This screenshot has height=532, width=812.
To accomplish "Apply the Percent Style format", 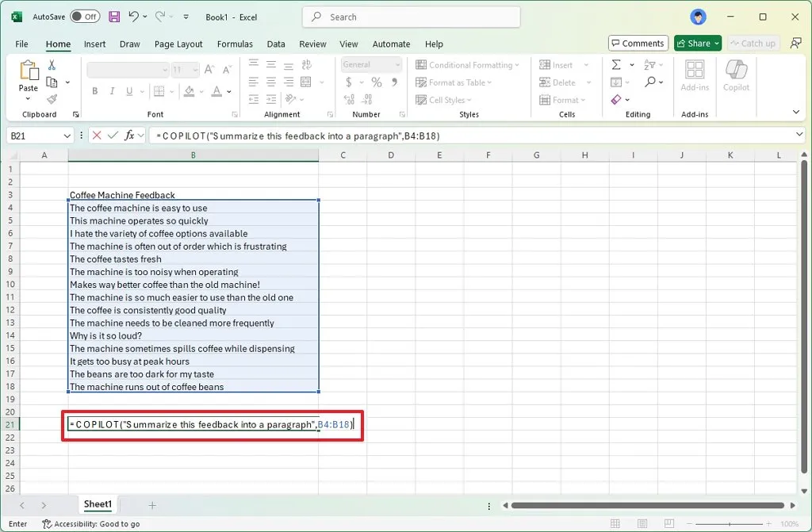I will tap(376, 82).
